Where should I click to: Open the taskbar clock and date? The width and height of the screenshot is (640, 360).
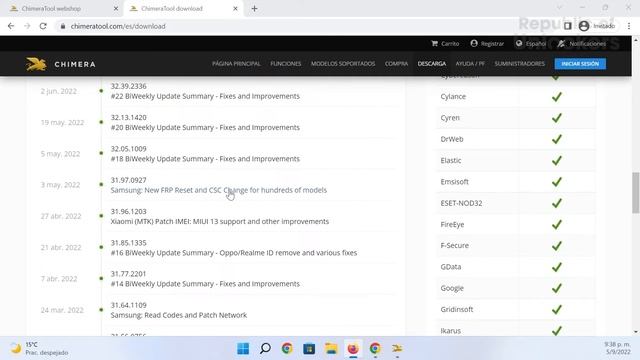coord(618,349)
